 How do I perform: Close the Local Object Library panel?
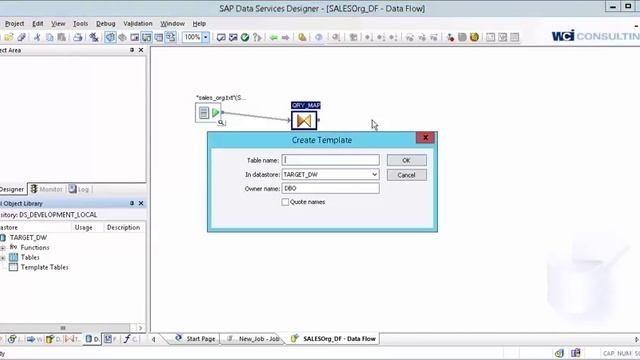(x=141, y=203)
